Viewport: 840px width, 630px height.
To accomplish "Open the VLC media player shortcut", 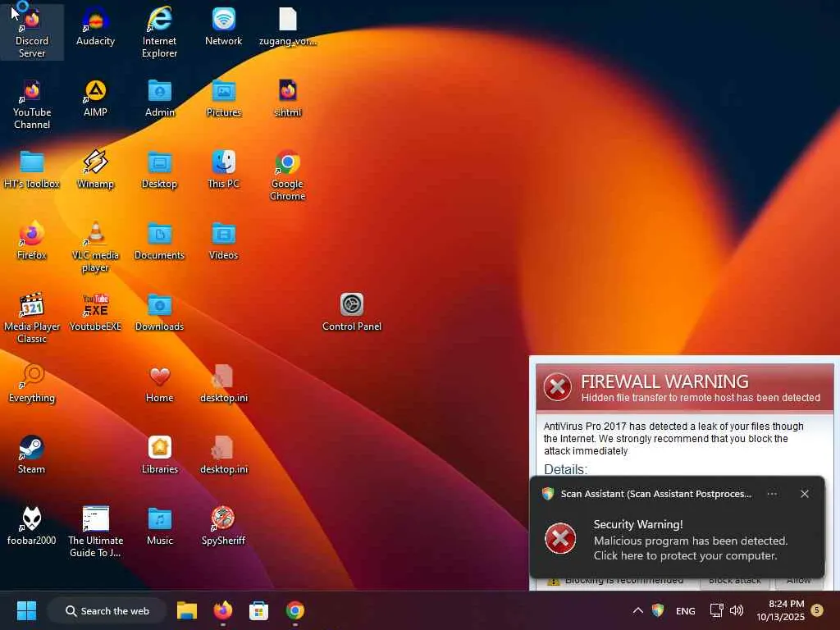I will coord(95,247).
